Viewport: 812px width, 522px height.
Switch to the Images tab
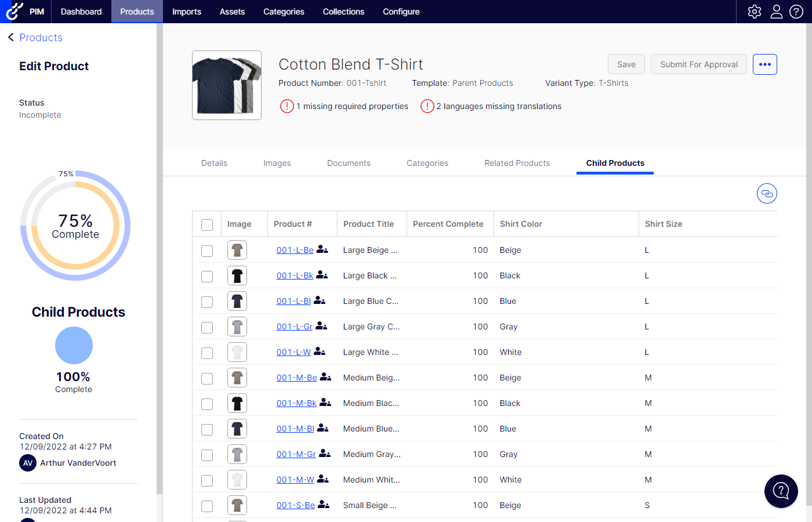click(x=277, y=163)
